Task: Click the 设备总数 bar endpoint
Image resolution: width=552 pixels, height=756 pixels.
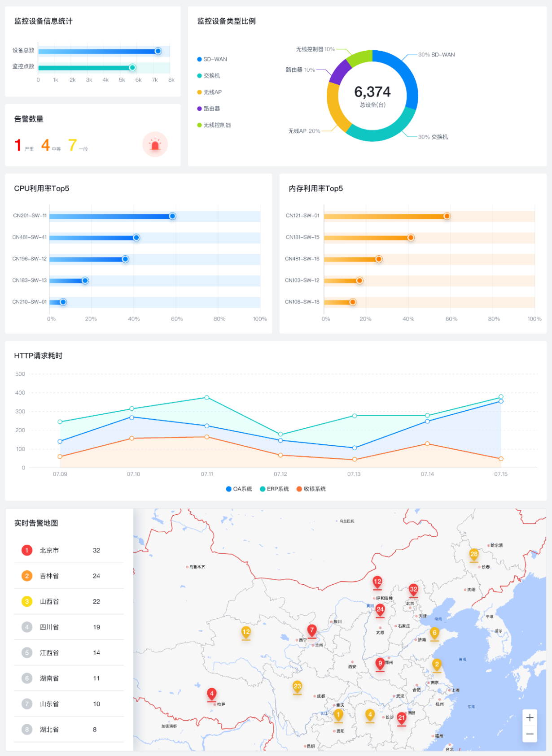Action: click(x=158, y=51)
